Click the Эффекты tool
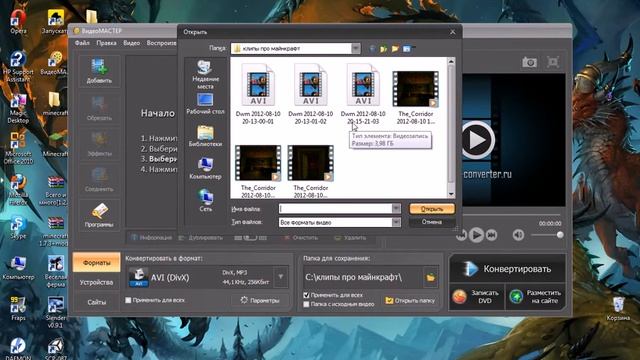 (99, 144)
